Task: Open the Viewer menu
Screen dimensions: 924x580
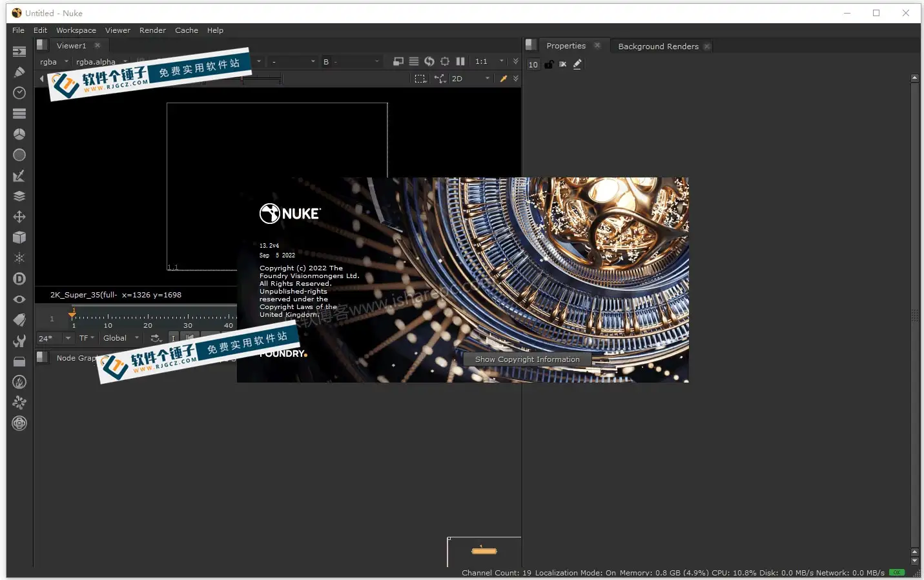Action: click(x=118, y=30)
